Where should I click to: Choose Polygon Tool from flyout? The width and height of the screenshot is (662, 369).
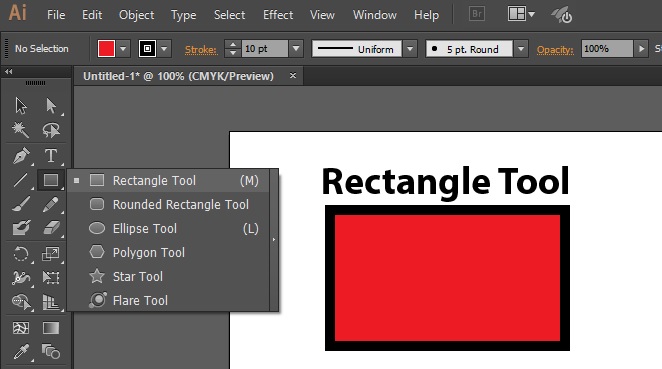[x=168, y=252]
